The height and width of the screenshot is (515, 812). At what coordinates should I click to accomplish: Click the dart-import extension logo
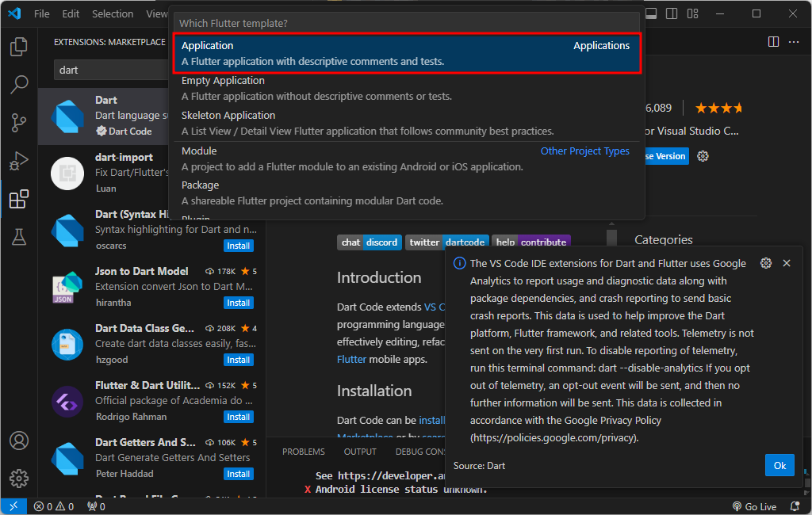[68, 173]
